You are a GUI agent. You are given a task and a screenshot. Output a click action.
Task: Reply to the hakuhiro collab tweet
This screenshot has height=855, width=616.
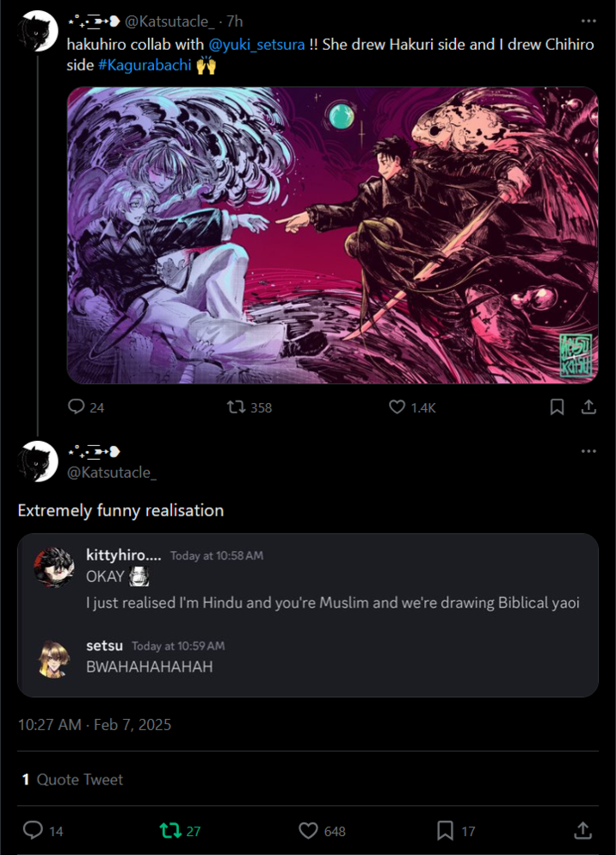point(77,407)
